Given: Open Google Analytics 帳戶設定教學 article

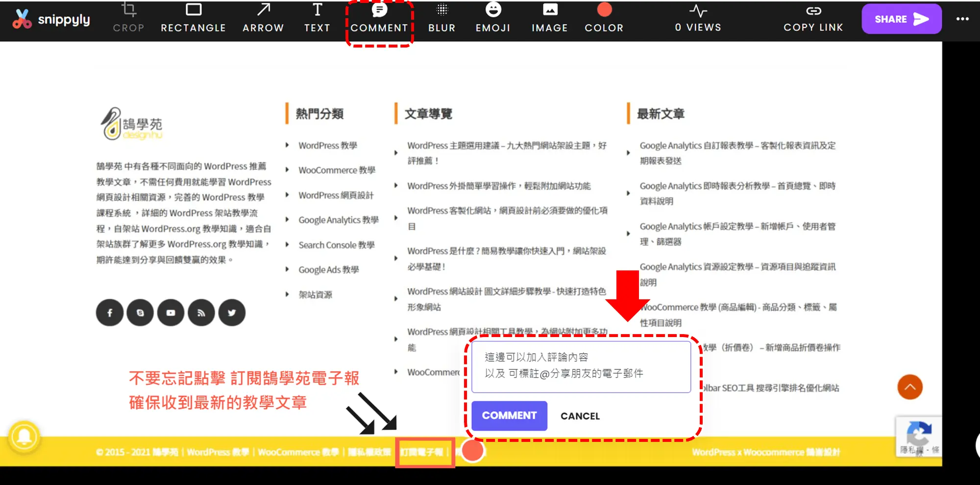Looking at the screenshot, I should [x=737, y=234].
